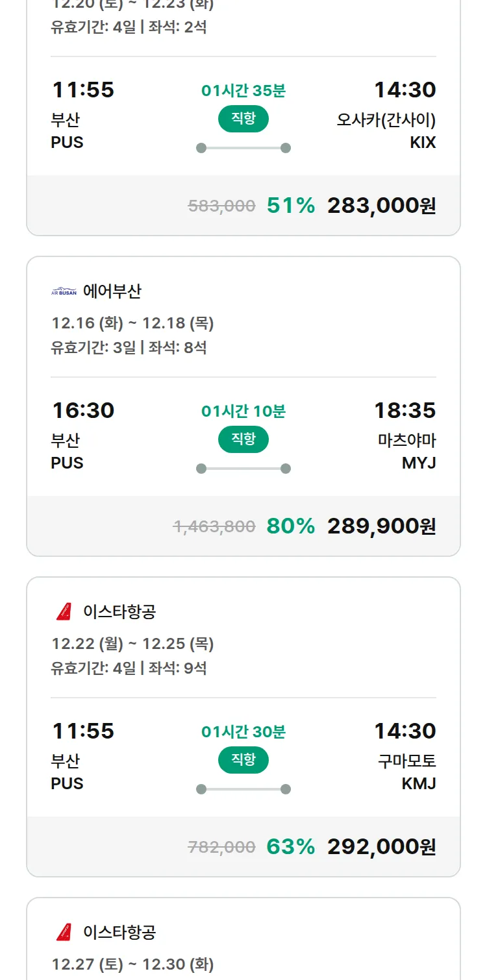Click the 80% discount label
The width and height of the screenshot is (487, 980).
[290, 526]
